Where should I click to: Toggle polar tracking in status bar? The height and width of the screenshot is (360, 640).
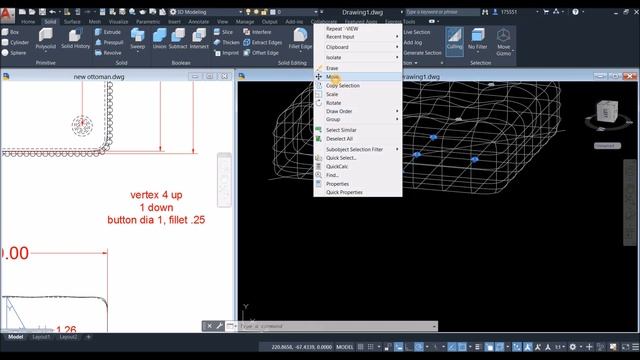point(419,347)
